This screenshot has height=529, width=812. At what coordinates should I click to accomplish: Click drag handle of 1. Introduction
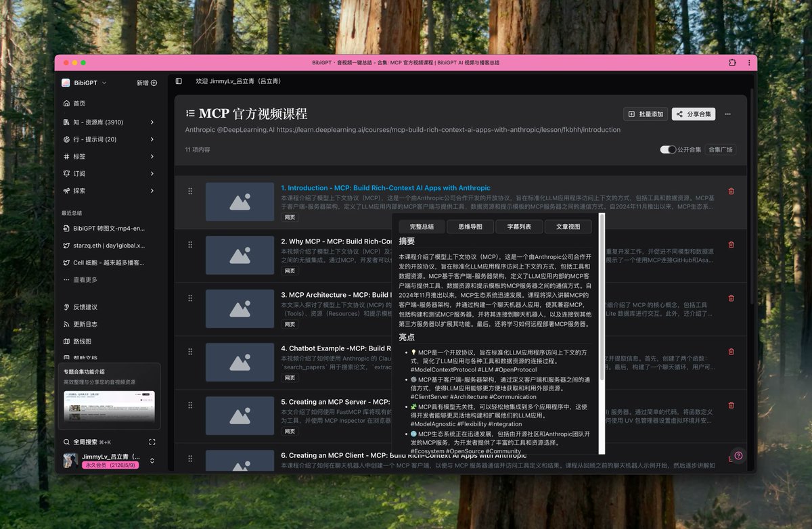190,191
